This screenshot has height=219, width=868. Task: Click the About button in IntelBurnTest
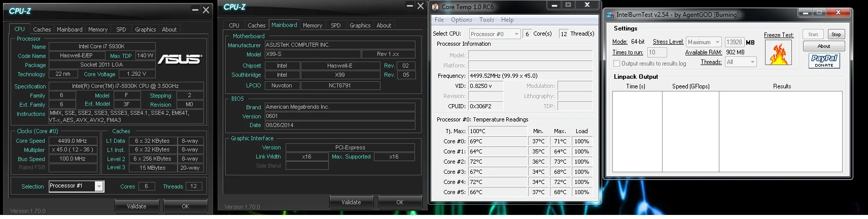pyautogui.click(x=824, y=46)
